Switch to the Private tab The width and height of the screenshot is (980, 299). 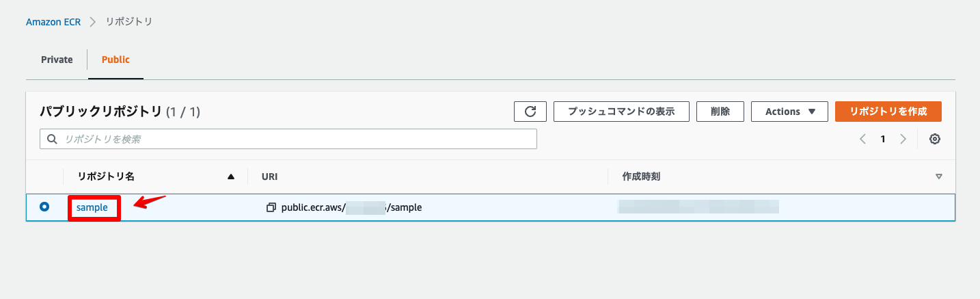coord(57,60)
